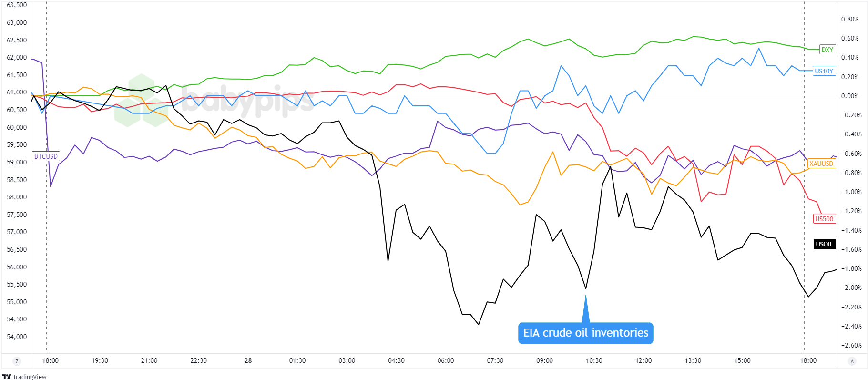This screenshot has width=868, height=380.
Task: Click the 63,500 price scale label
Action: tap(17, 5)
